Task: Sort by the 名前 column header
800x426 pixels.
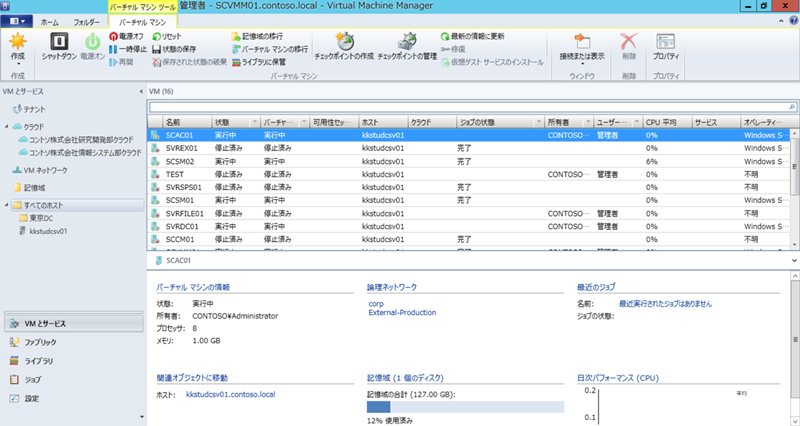Action: (x=187, y=122)
